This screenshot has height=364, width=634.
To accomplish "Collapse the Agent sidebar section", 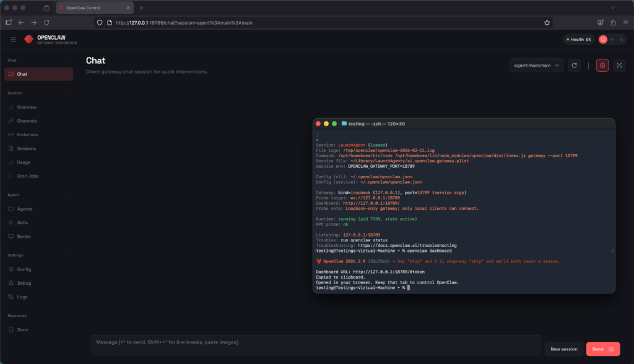I will tap(69, 195).
